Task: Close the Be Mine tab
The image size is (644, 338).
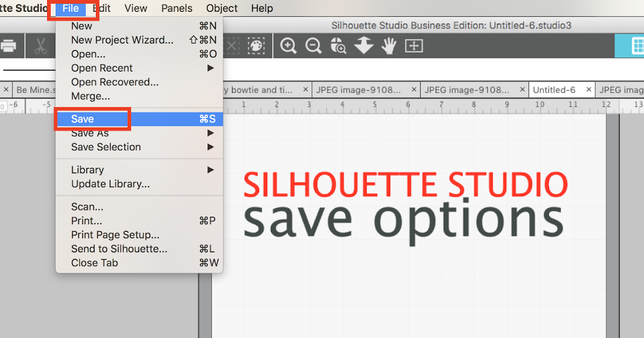Action: pos(5,90)
